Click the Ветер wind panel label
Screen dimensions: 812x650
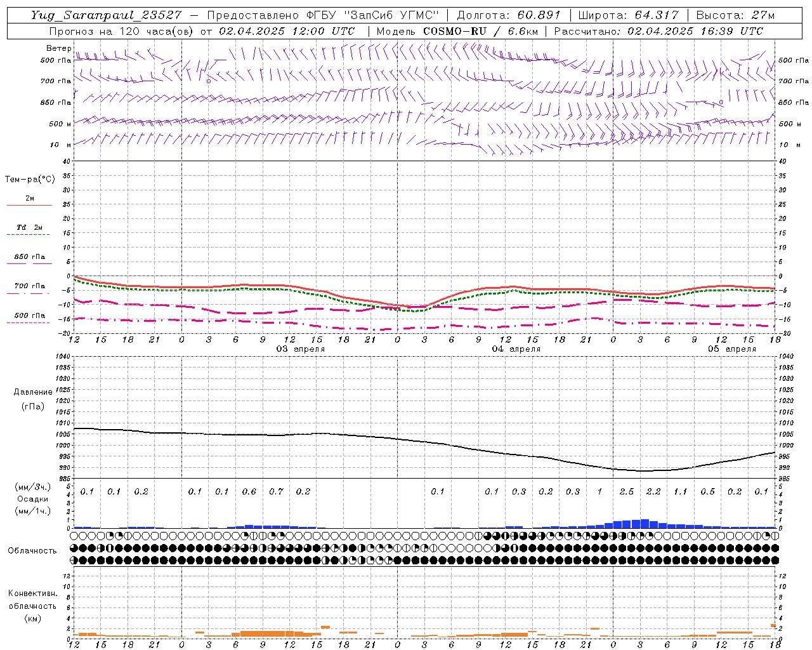[x=58, y=48]
